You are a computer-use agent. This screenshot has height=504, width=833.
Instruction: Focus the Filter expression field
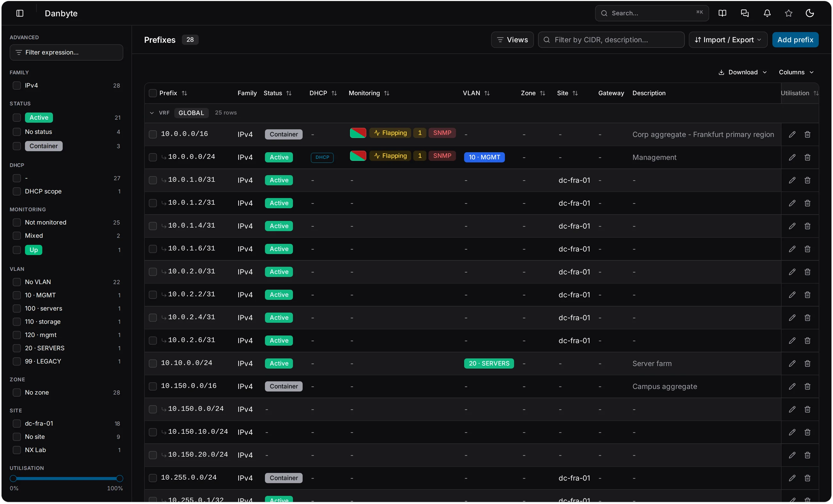[66, 53]
